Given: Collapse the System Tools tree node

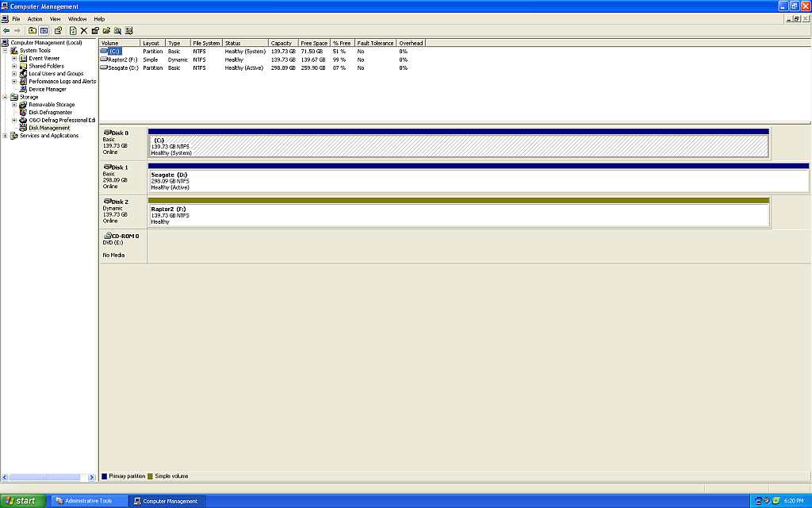Looking at the screenshot, I should (6, 50).
